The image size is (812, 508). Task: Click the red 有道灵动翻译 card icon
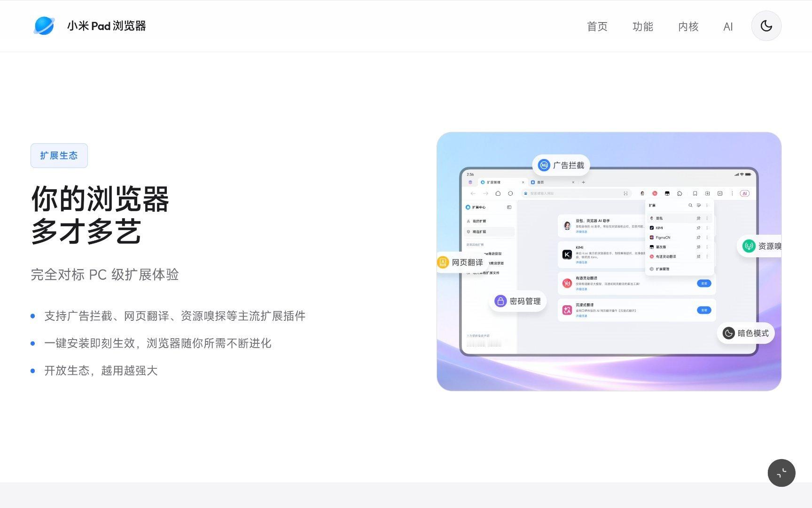pyautogui.click(x=567, y=283)
